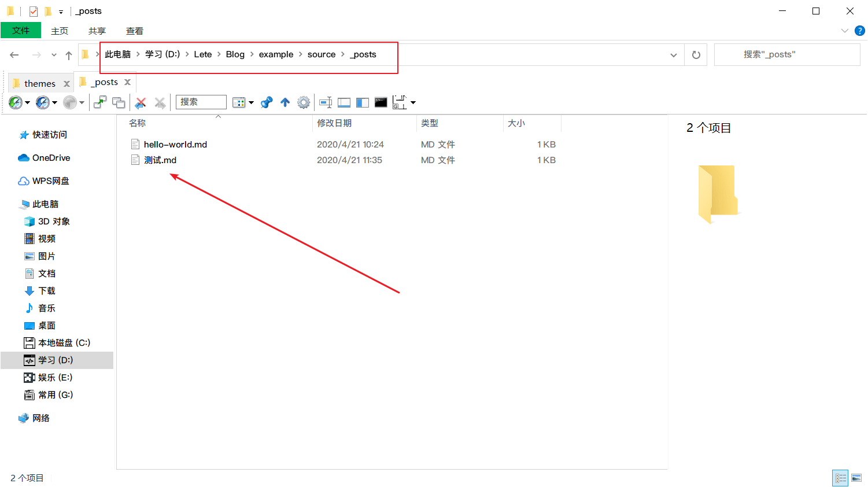The image size is (868, 487).
Task: Click the refresh button beside address bar
Action: pos(696,55)
